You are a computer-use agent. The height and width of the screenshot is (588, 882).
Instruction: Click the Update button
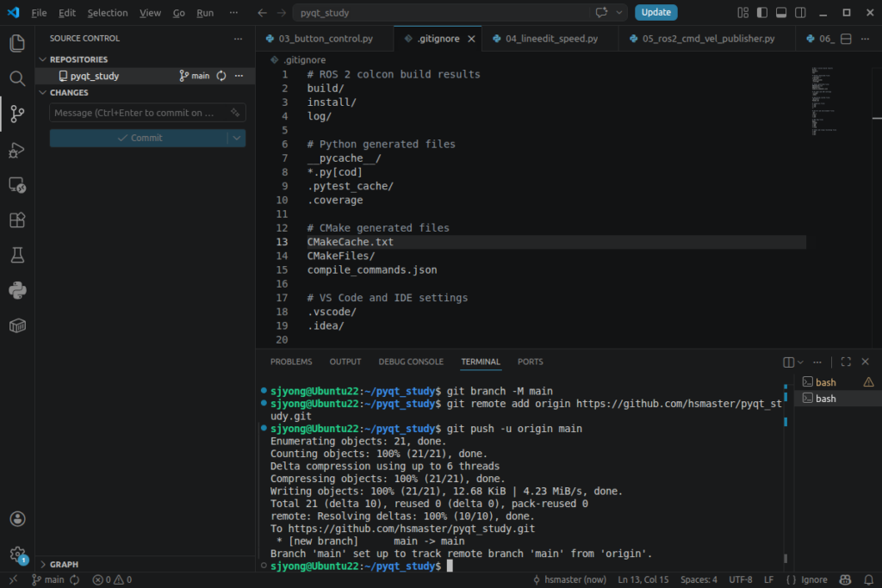click(x=655, y=12)
